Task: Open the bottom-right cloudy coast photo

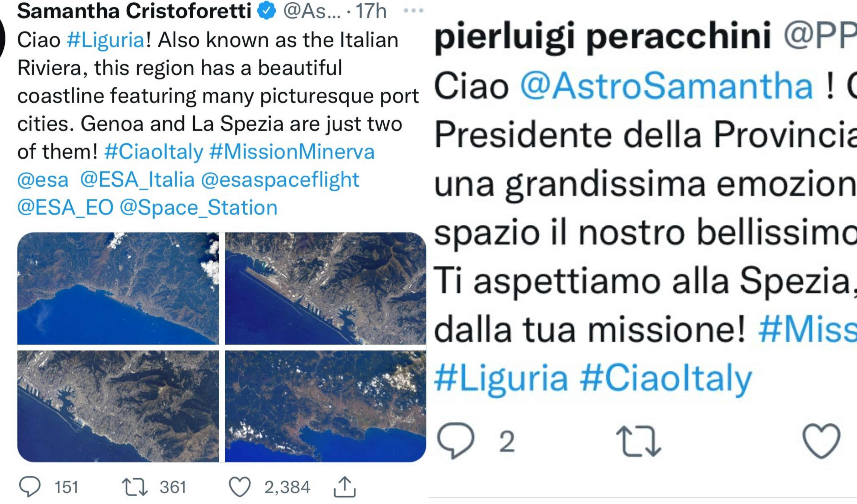Action: pyautogui.click(x=326, y=406)
